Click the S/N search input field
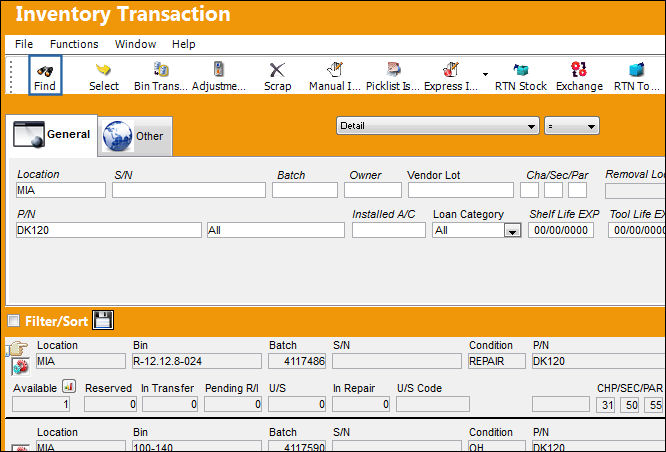This screenshot has width=666, height=452. (x=189, y=190)
